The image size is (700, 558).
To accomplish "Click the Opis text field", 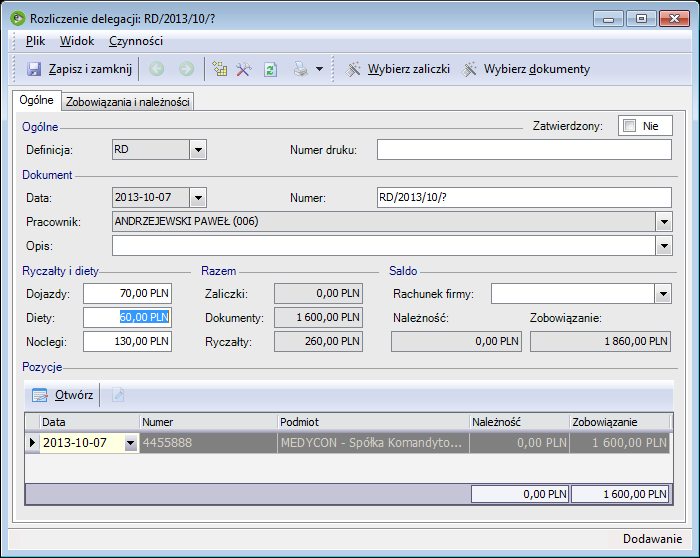I will [384, 246].
